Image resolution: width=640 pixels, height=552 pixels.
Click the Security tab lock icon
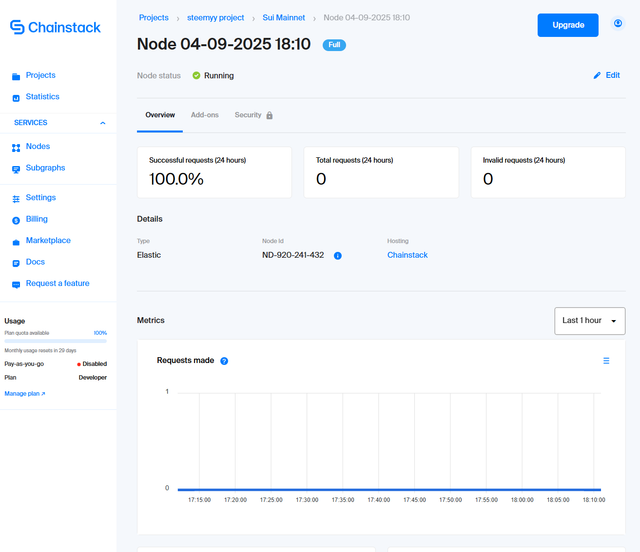click(269, 116)
